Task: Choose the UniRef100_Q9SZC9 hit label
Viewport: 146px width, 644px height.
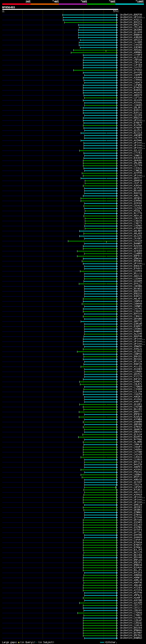Action: [x=131, y=40]
